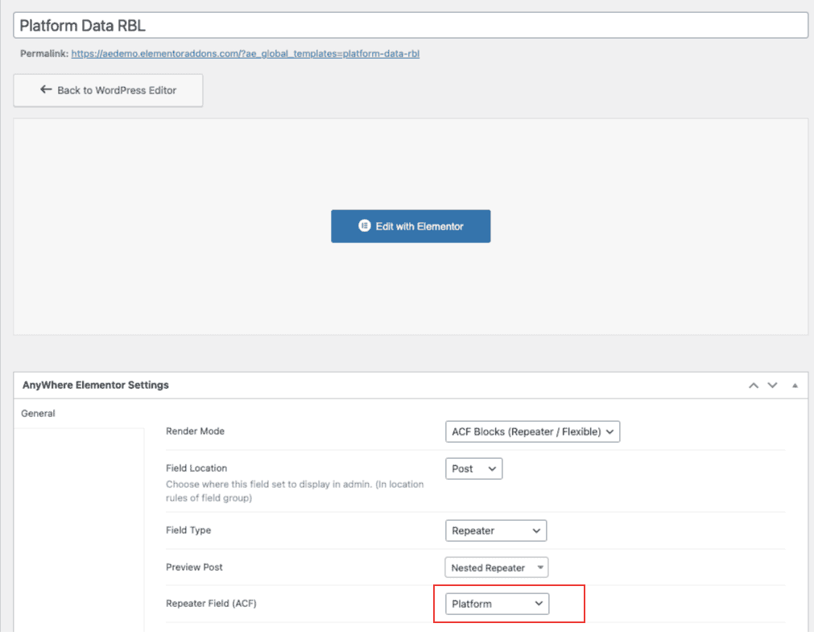Click the Elementor logo icon on the button
This screenshot has width=814, height=644.
[x=365, y=226]
